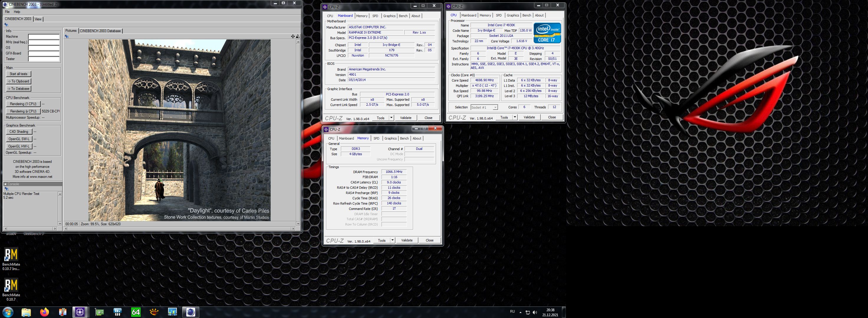This screenshot has height=318, width=868.
Task: Open the File menu in CINEBENCH
Action: [x=7, y=12]
